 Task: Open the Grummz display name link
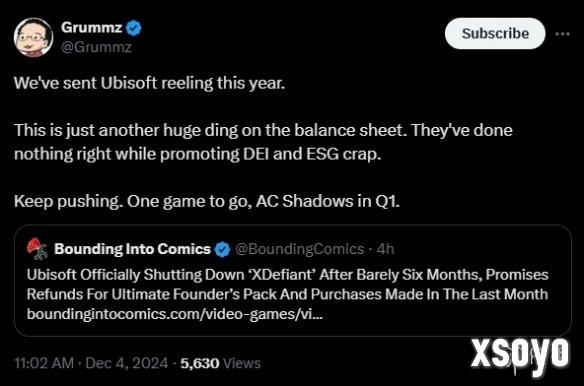(92, 28)
